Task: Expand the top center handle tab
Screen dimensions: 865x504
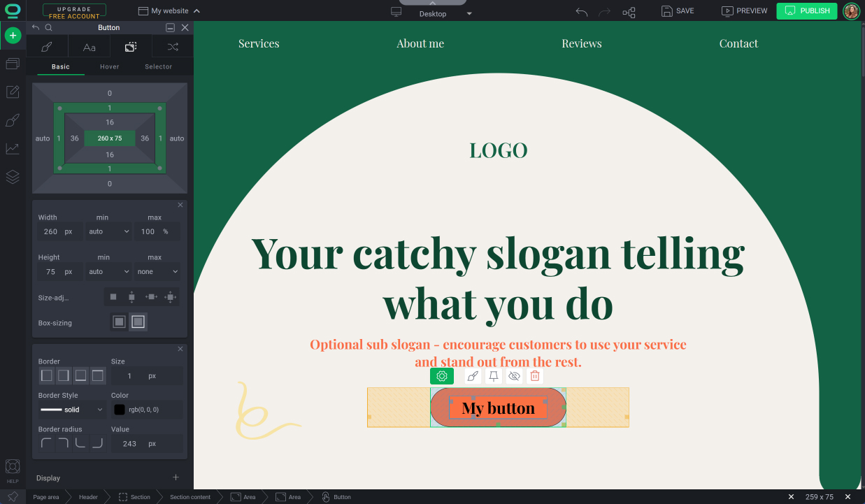Action: pyautogui.click(x=432, y=3)
